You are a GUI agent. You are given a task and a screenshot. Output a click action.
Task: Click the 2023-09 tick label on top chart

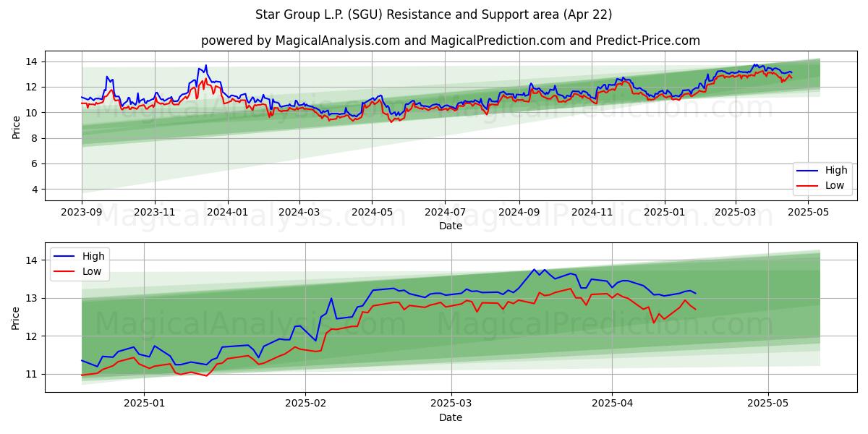click(82, 213)
